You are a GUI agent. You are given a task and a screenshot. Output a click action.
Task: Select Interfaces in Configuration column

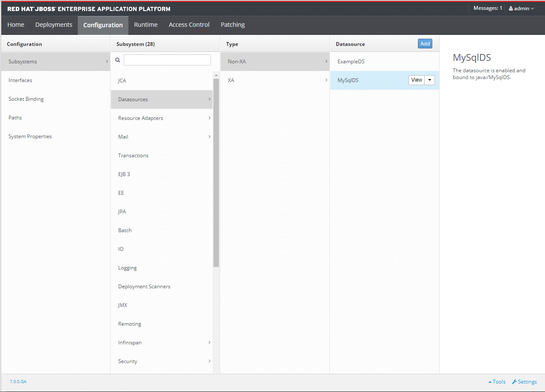click(55, 80)
